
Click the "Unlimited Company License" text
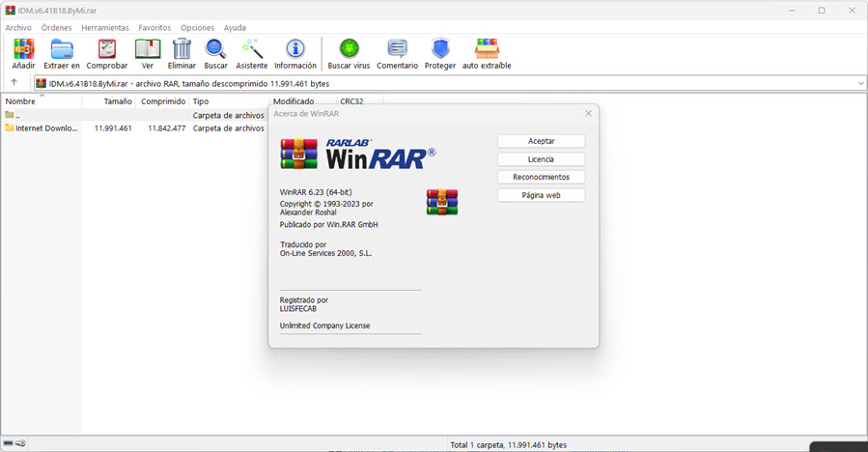coord(324,325)
